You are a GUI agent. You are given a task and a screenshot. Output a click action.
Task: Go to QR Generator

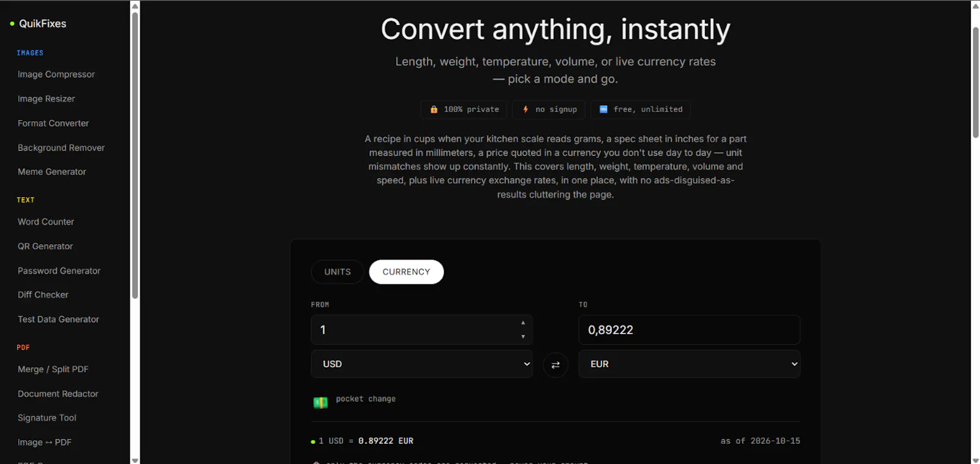coord(45,246)
